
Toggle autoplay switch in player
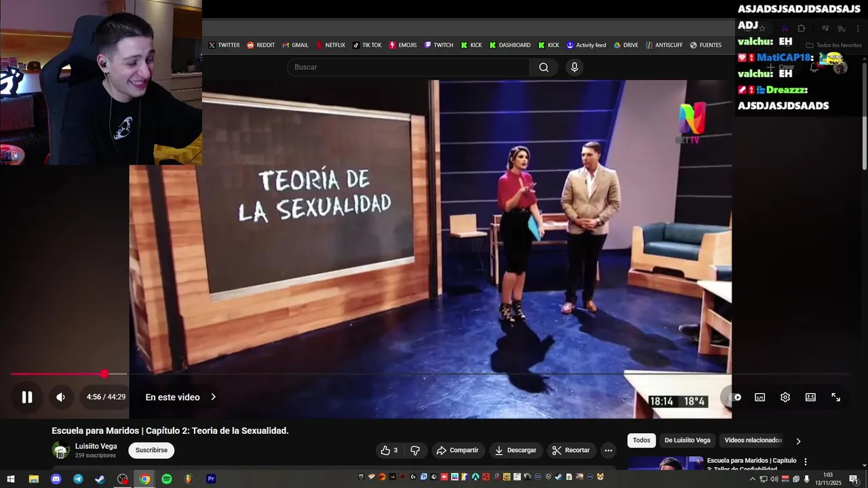pyautogui.click(x=735, y=397)
